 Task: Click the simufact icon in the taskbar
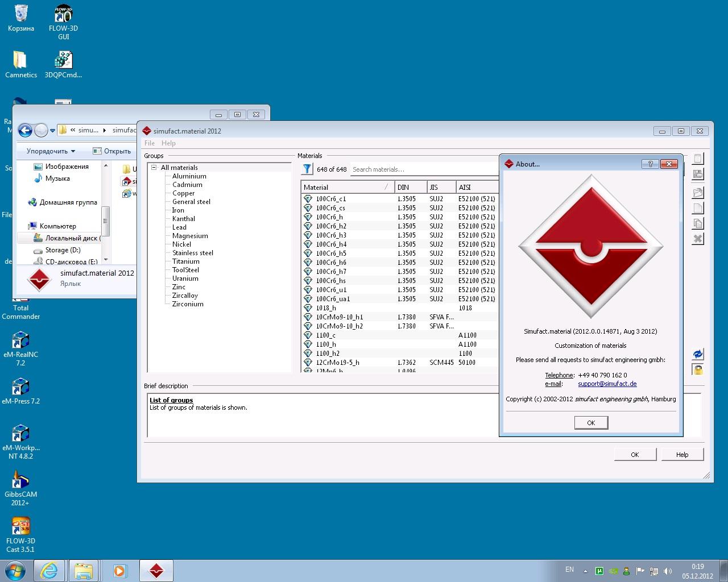(156, 570)
